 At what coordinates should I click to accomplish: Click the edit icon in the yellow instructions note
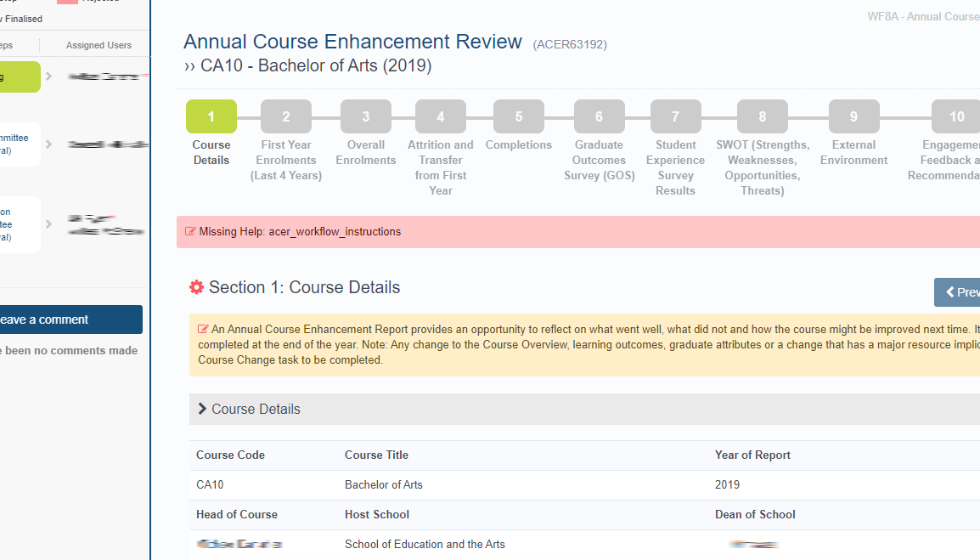coord(203,329)
